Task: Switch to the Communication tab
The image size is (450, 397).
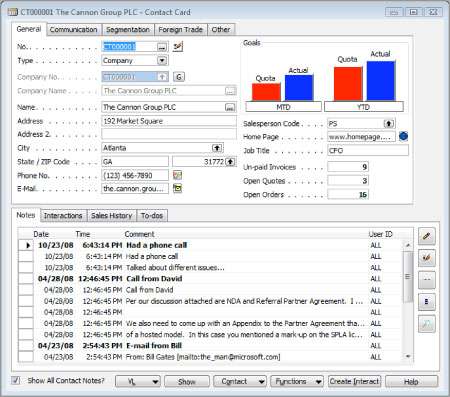Action: 74,30
